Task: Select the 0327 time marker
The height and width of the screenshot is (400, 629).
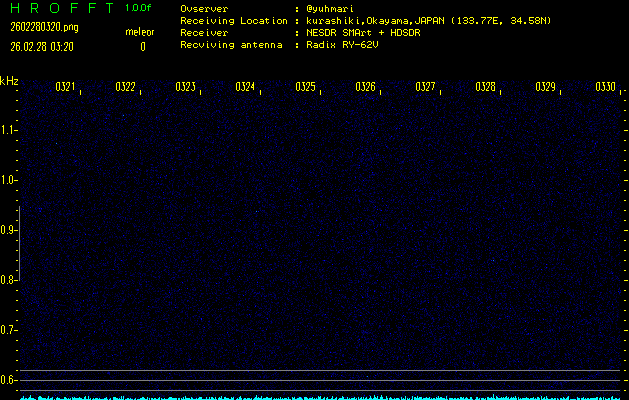Action: (425, 87)
